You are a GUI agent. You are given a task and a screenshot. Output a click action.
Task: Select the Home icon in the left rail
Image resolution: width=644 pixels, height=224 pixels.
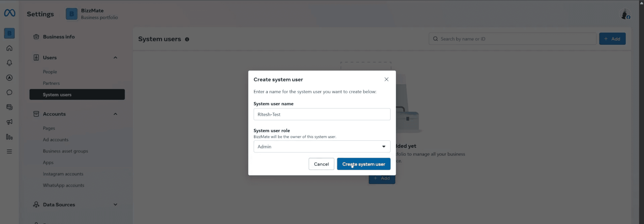click(9, 48)
